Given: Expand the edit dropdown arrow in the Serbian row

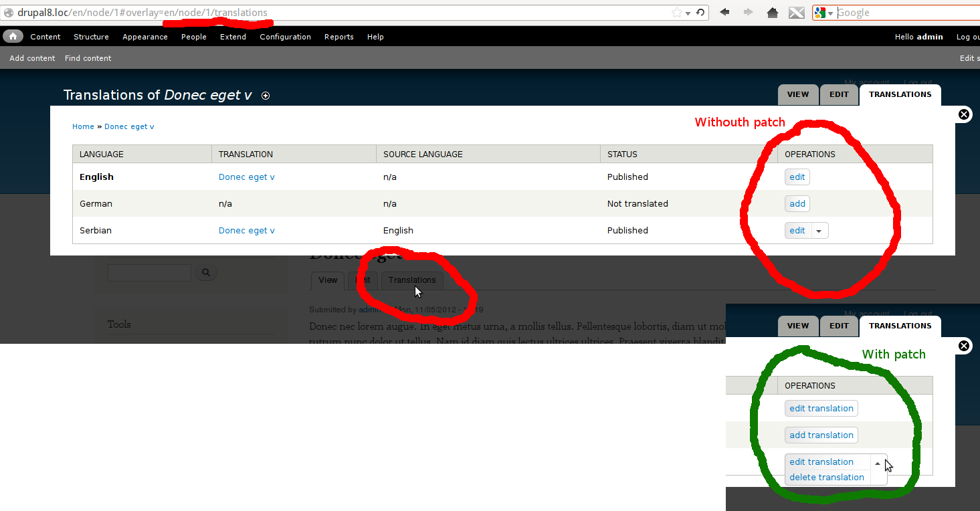Looking at the screenshot, I should pyautogui.click(x=819, y=230).
